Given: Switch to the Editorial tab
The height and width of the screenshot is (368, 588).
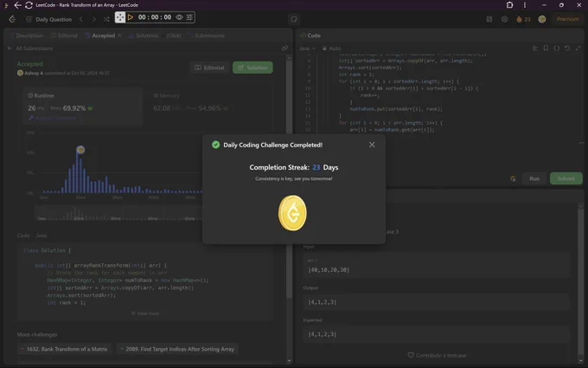Looking at the screenshot, I should click(x=64, y=36).
